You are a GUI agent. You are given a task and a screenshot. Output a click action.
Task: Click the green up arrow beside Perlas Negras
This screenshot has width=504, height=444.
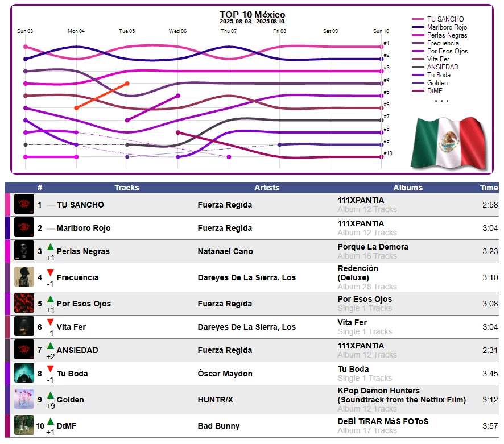[51, 247]
